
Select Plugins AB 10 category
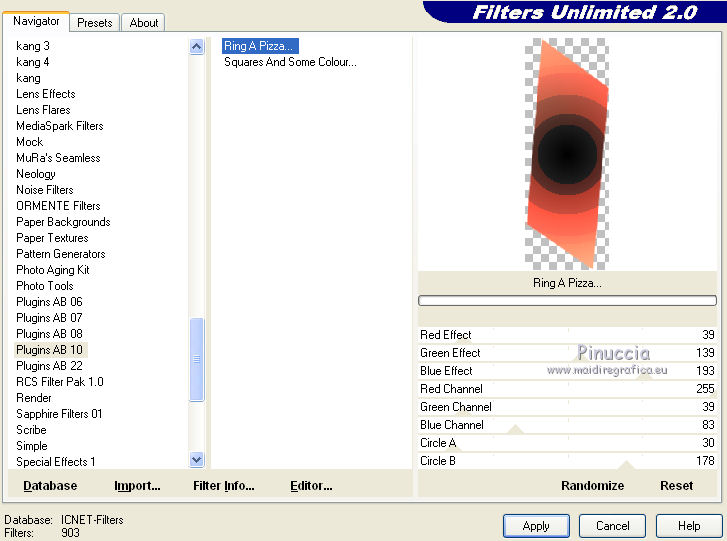pyautogui.click(x=49, y=350)
